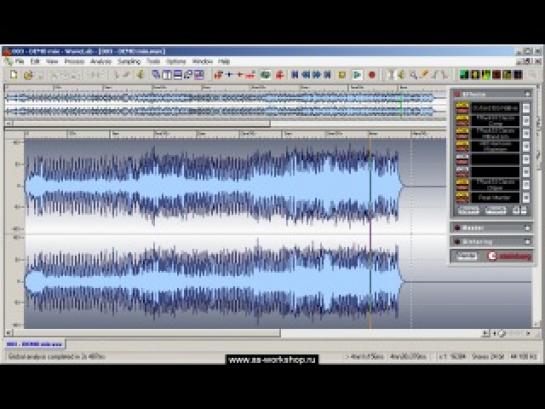This screenshot has height=409, width=545.
Task: Click the fast-forward transport icon
Action: click(x=317, y=75)
